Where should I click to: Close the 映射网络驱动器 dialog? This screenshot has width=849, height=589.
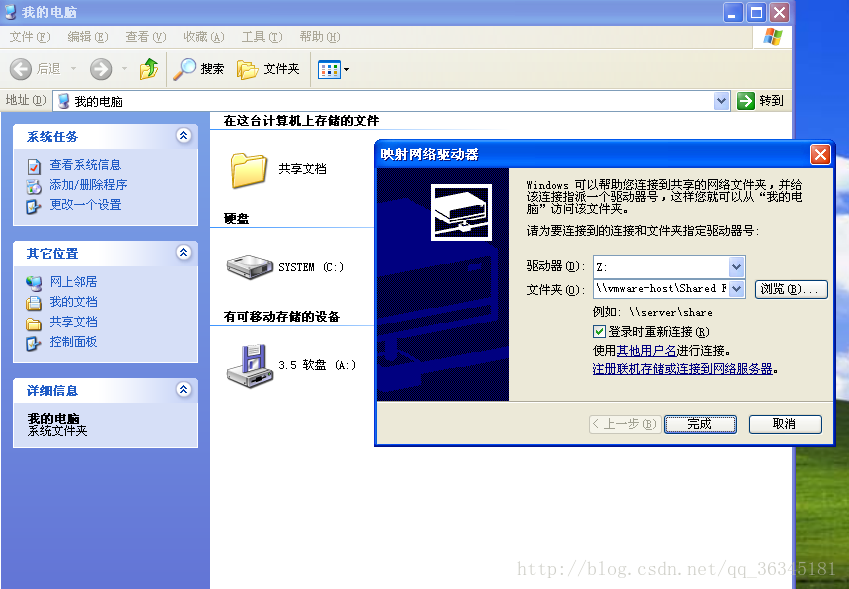pos(820,155)
